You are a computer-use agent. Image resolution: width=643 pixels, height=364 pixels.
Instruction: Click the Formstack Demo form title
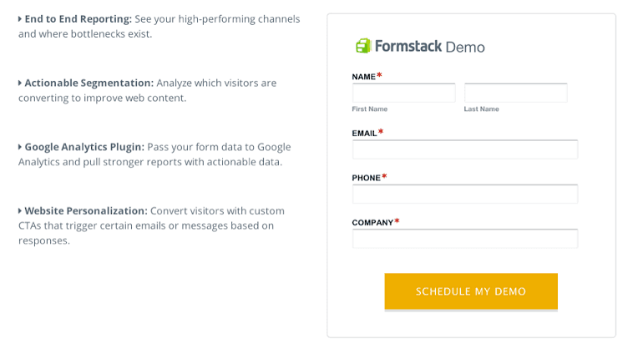click(x=429, y=47)
